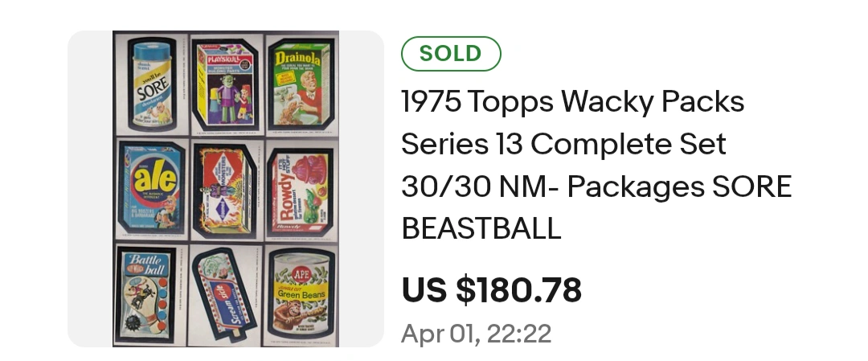Click the Apr 01, 22:22 sold date
Image resolution: width=868 pixels, height=361 pixels.
(x=476, y=334)
